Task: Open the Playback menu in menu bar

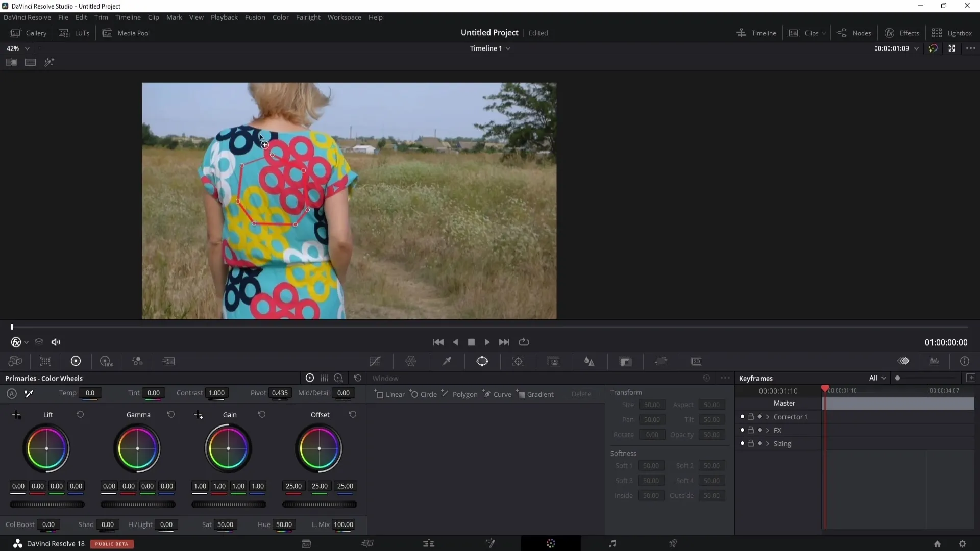Action: tap(225, 17)
